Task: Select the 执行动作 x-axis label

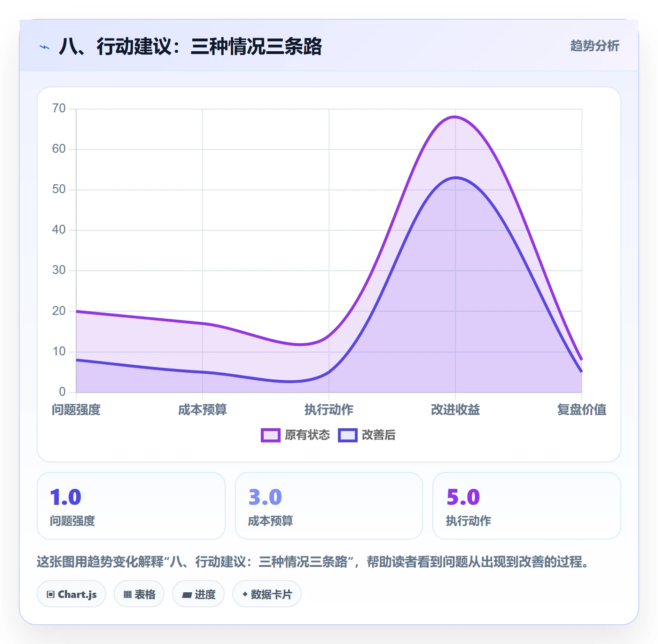Action: pyautogui.click(x=329, y=409)
